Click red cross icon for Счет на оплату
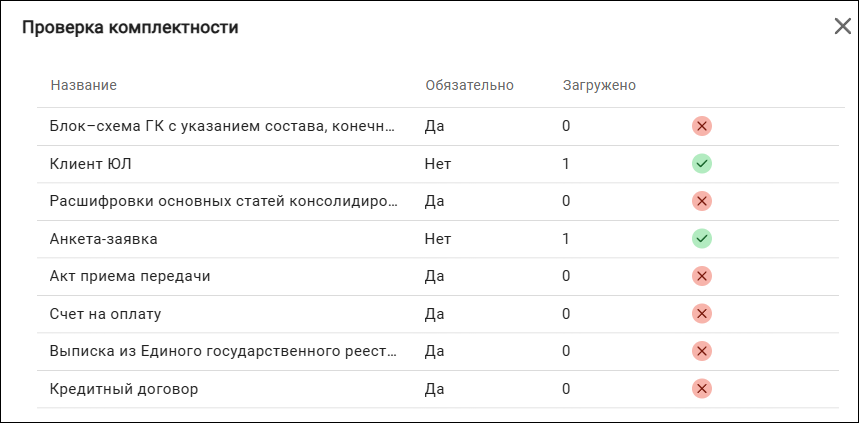The height and width of the screenshot is (423, 859). coord(701,314)
